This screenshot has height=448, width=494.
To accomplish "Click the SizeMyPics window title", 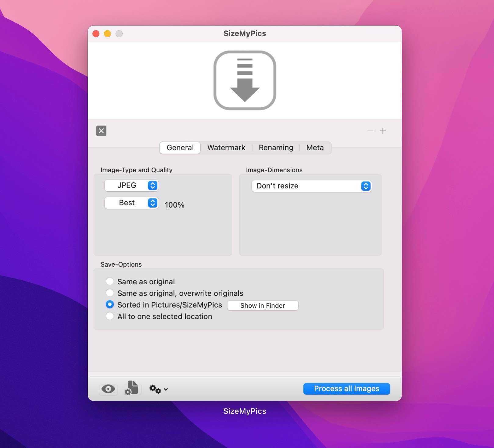I will (x=244, y=33).
